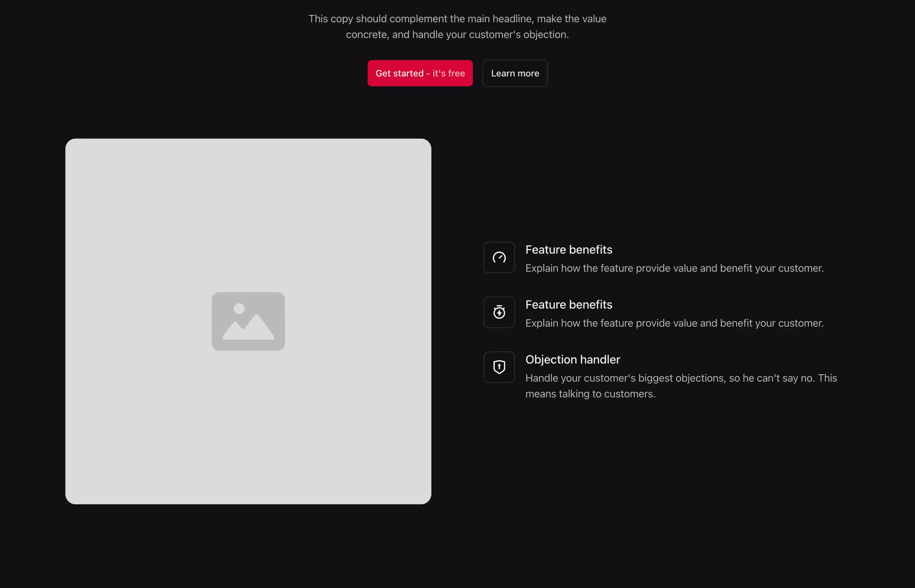Select the first Feature benefits heading

pos(569,250)
